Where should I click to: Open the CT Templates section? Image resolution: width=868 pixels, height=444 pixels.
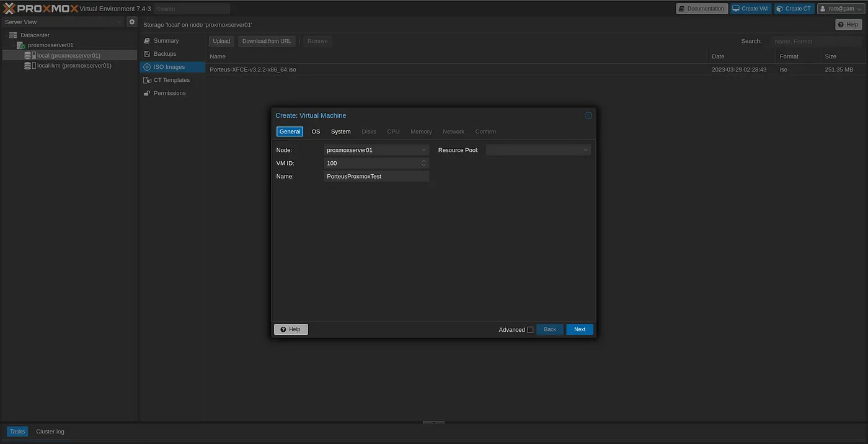coord(171,80)
